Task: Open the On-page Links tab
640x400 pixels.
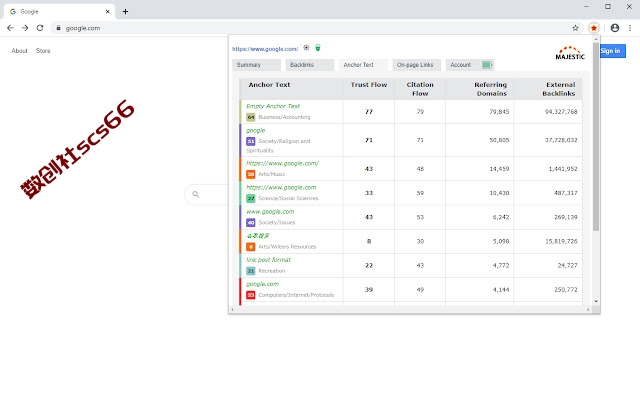Action: point(417,65)
